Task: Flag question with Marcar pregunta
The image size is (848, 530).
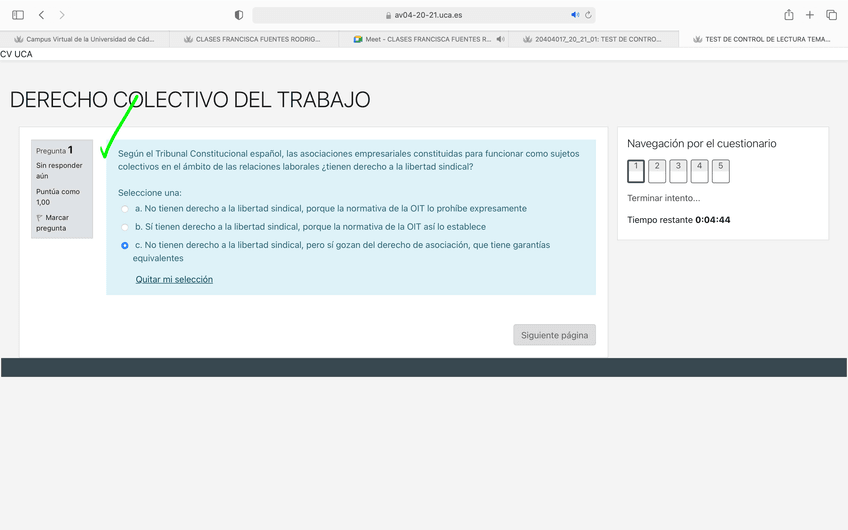Action: 52,223
